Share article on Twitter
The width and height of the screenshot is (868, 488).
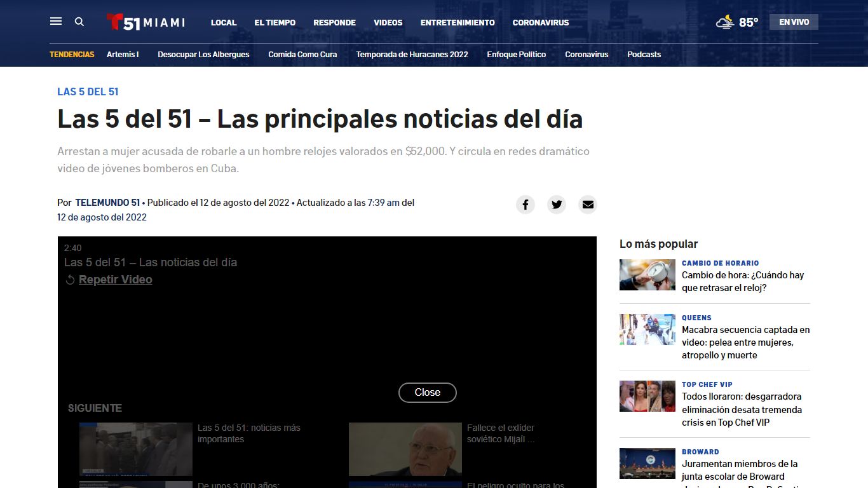(557, 205)
